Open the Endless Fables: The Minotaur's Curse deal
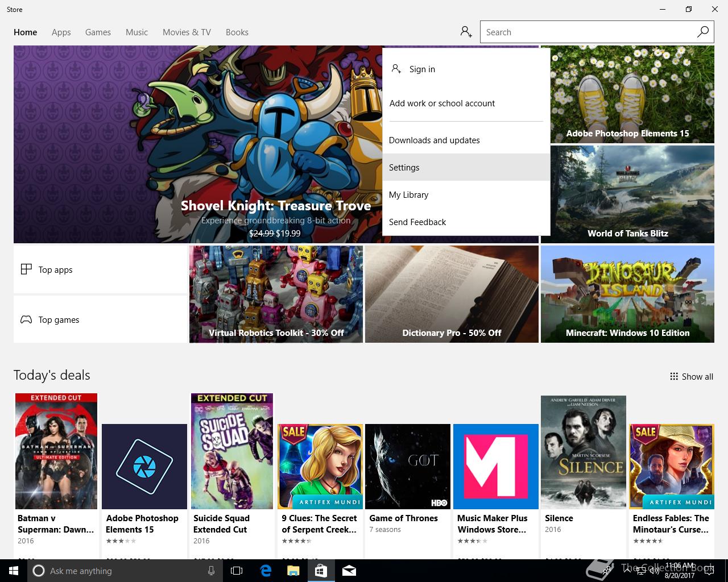The width and height of the screenshot is (728, 582). tap(672, 467)
